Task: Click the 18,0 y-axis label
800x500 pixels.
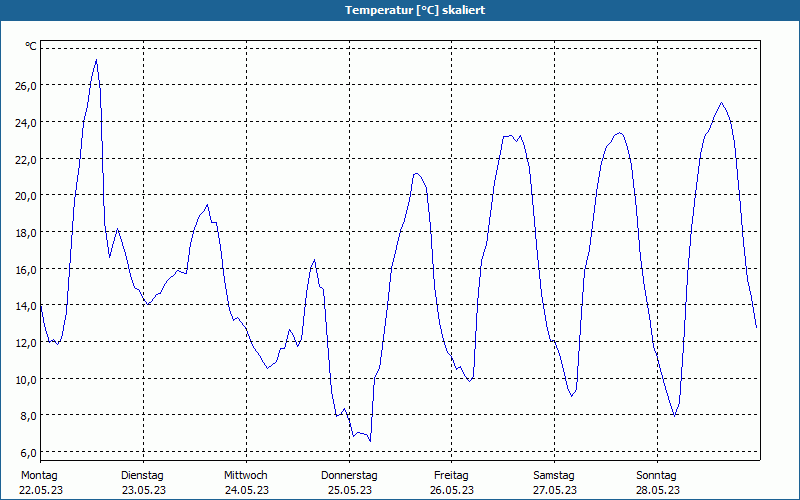Action: coord(26,233)
